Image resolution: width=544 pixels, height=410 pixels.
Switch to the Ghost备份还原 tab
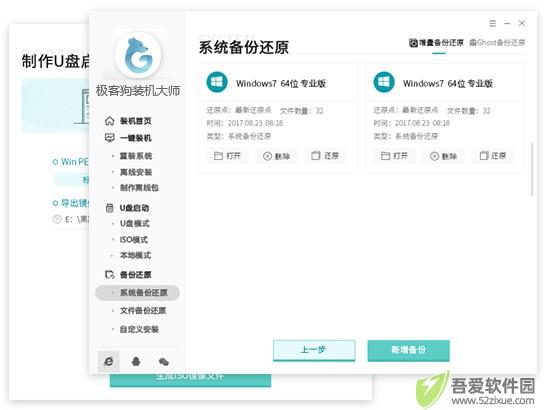click(497, 43)
